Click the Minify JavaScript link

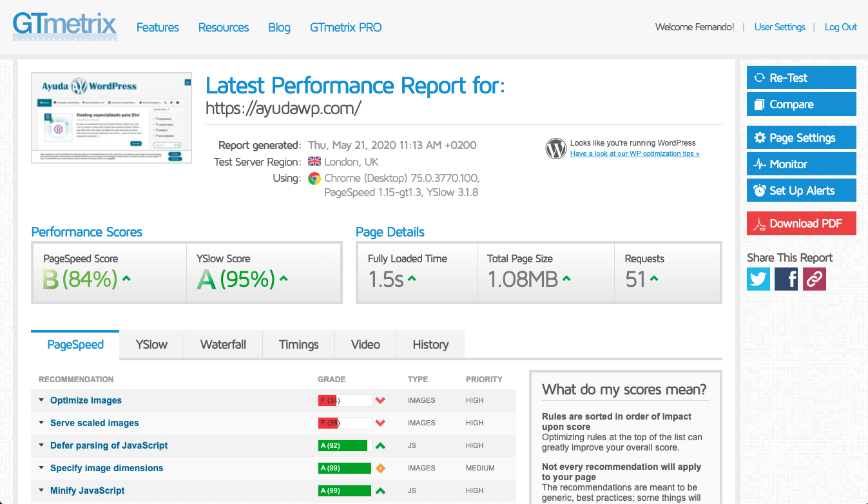point(88,490)
